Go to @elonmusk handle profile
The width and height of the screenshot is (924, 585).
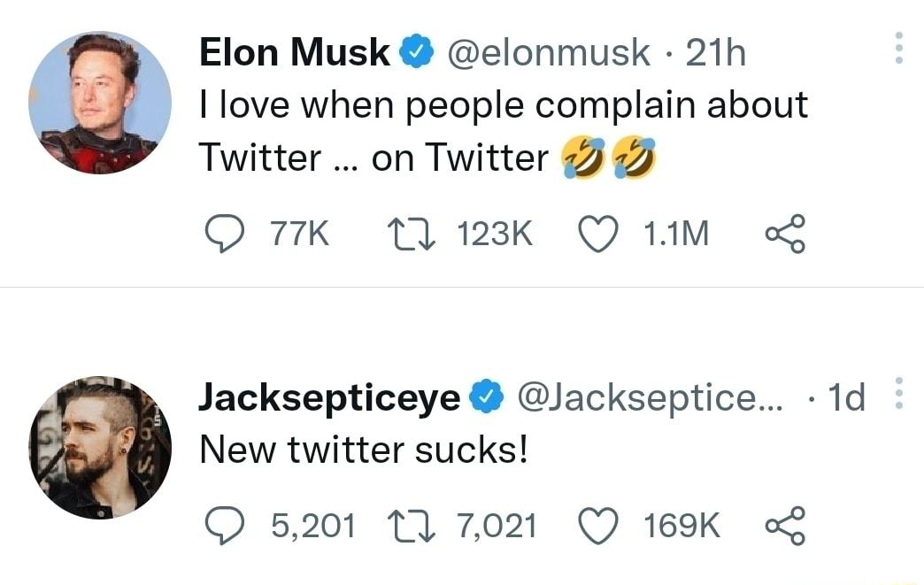[x=550, y=54]
